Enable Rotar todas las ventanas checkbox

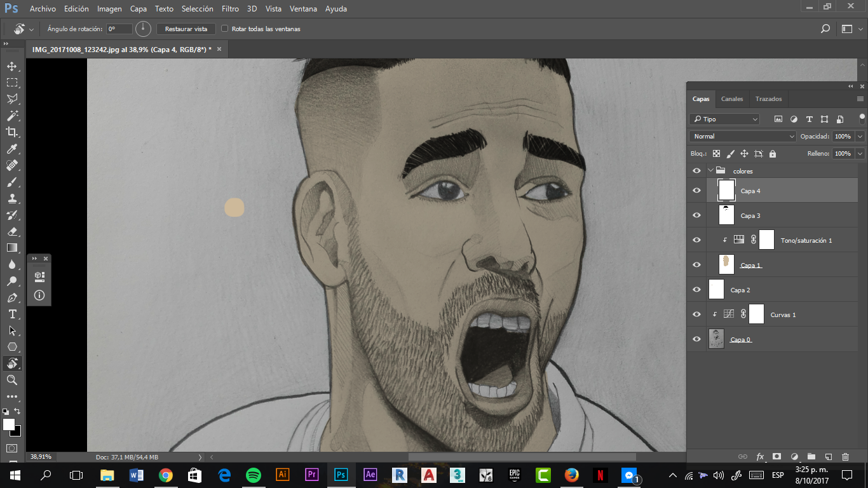click(224, 29)
